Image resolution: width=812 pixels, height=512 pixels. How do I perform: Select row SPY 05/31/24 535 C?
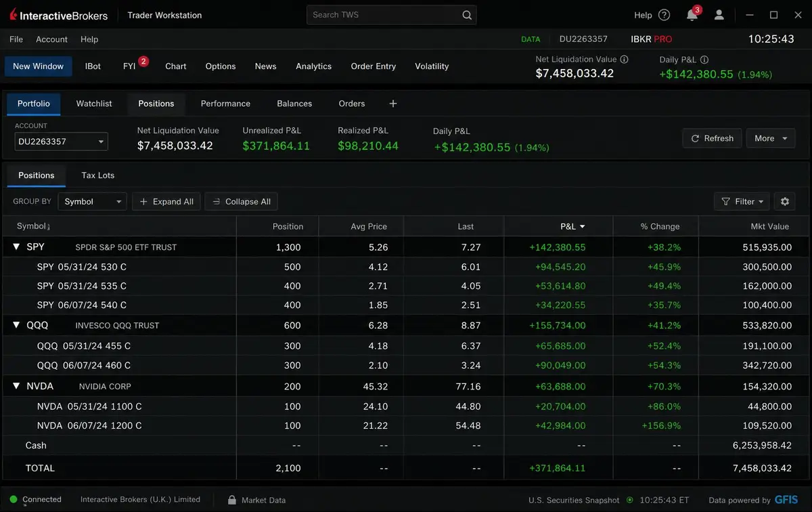[406, 286]
